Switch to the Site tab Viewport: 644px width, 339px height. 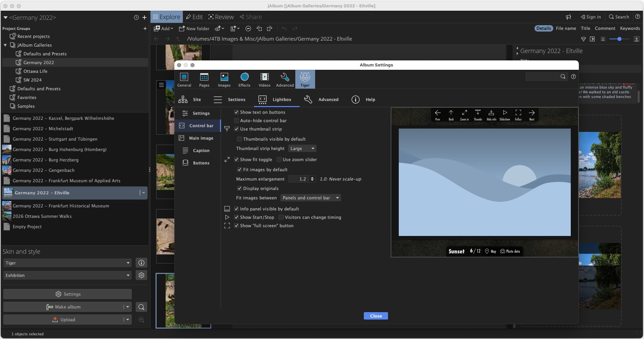coord(190,99)
